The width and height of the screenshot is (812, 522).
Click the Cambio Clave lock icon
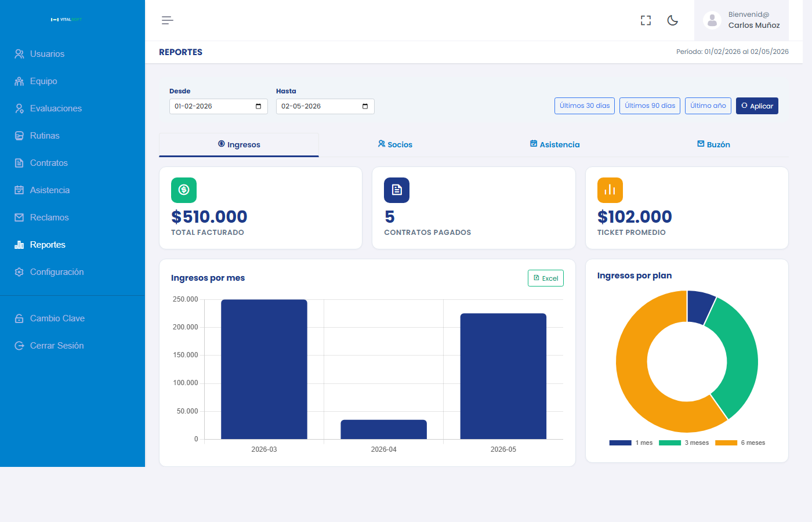pos(19,318)
